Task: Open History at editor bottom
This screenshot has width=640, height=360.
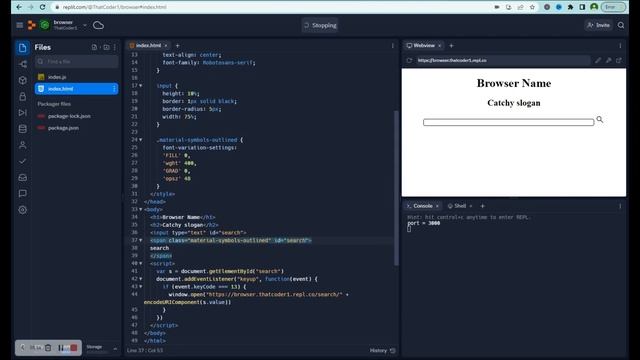Action: [x=382, y=350]
